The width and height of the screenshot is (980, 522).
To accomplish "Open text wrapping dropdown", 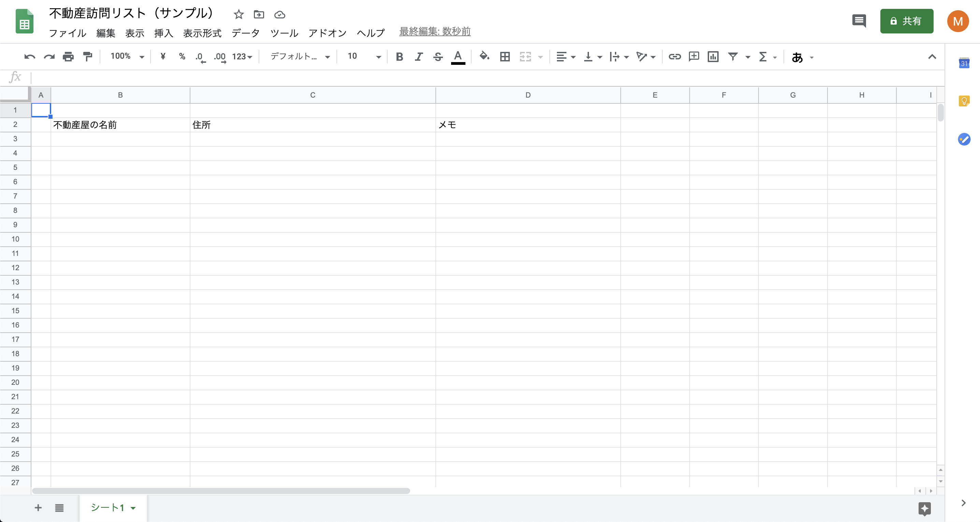I will (x=619, y=57).
